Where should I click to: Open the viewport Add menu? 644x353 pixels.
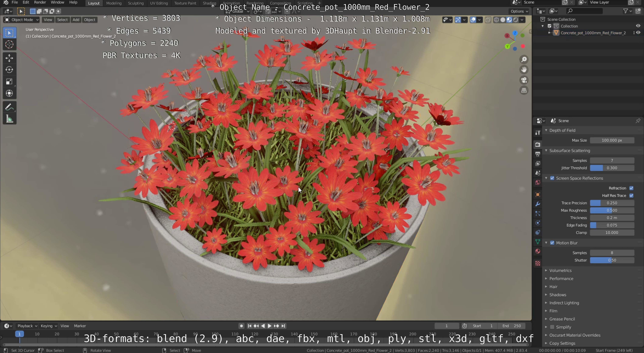click(76, 20)
